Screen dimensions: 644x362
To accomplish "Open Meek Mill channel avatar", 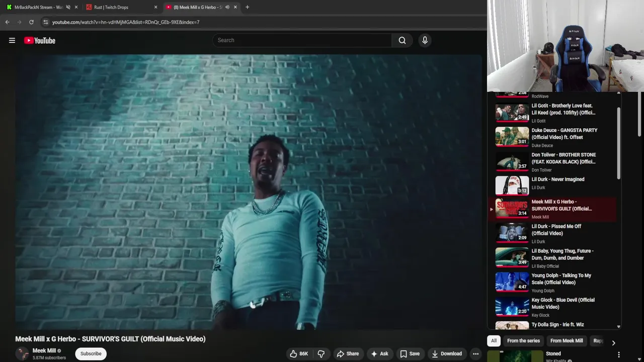I will pyautogui.click(x=22, y=353).
